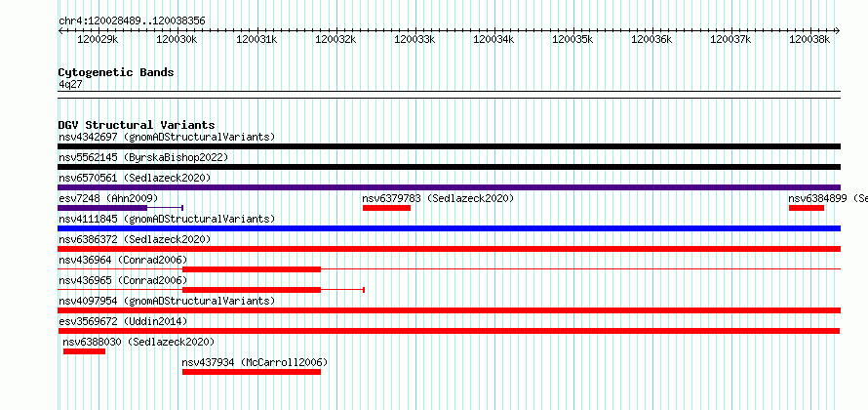Screen dimensions: 868x410
Task: Open the nsv4111845 (gnomADStructuralVariants) label
Action: pyautogui.click(x=167, y=219)
